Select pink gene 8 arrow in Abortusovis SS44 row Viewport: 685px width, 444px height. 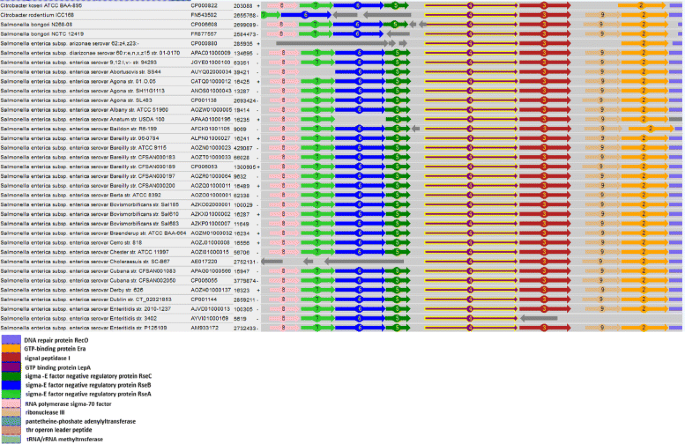point(283,72)
